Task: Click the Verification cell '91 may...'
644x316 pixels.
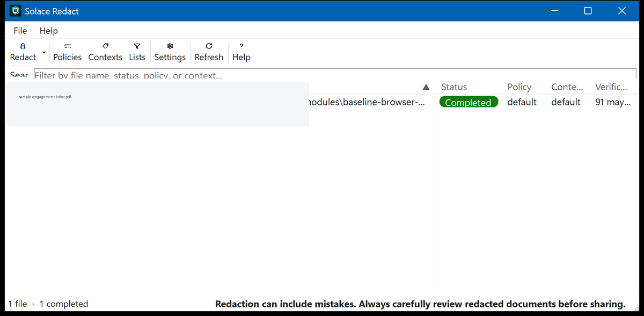Action: point(613,102)
